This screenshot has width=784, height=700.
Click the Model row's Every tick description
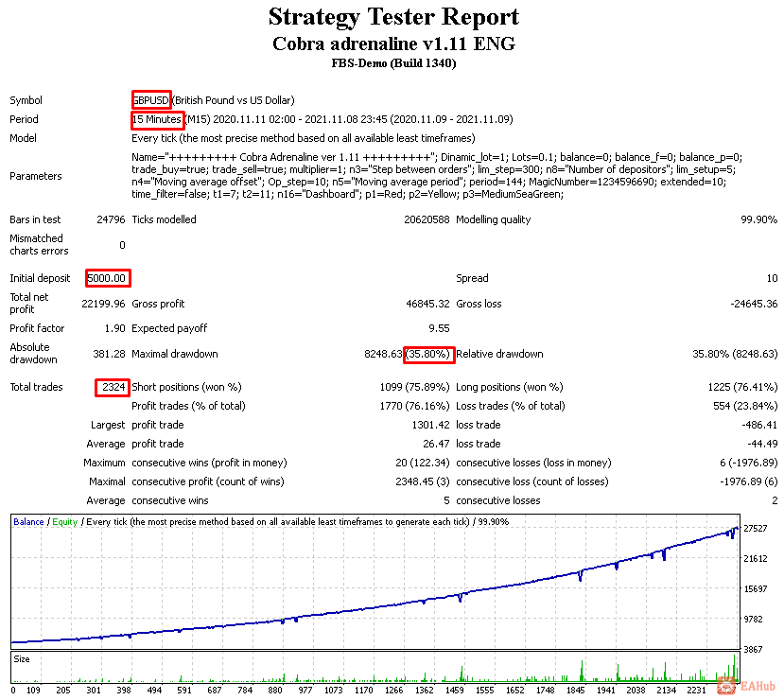(x=303, y=138)
